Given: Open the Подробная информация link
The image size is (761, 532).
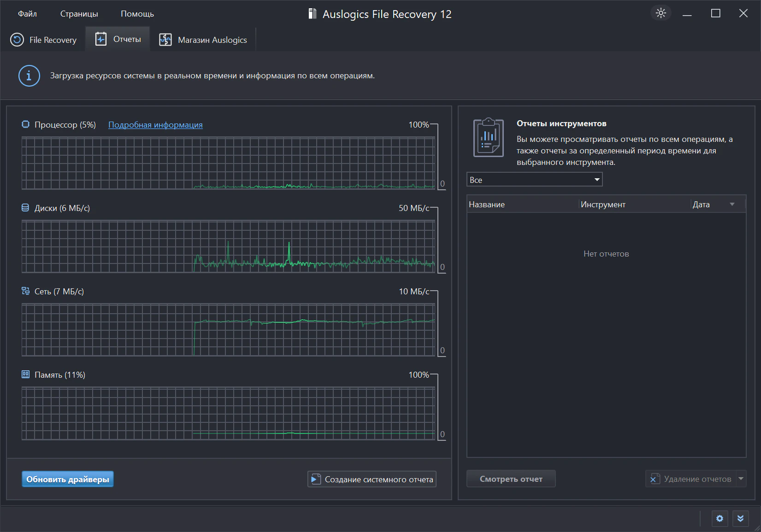Looking at the screenshot, I should coord(155,125).
